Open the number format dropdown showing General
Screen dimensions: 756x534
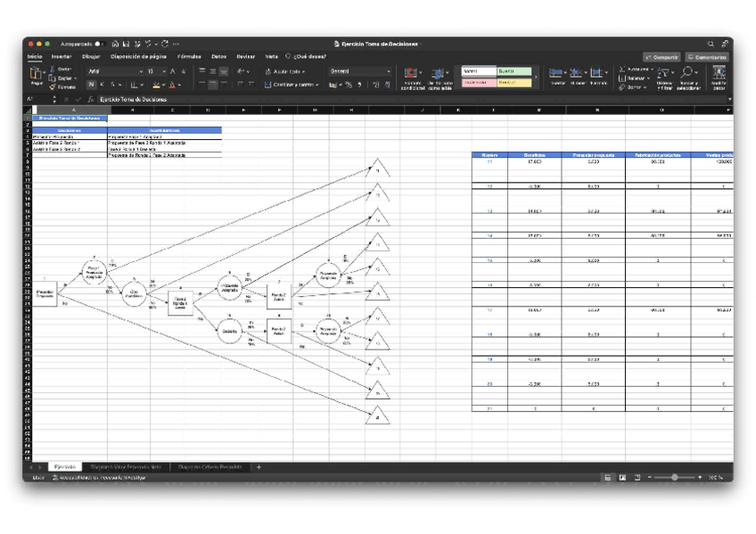click(359, 71)
